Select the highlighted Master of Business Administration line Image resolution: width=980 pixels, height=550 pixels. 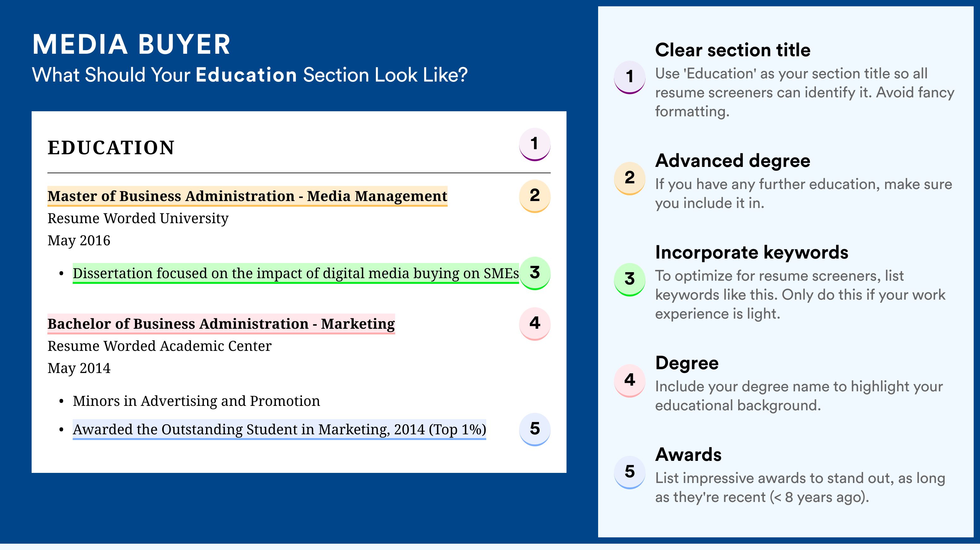(x=247, y=196)
